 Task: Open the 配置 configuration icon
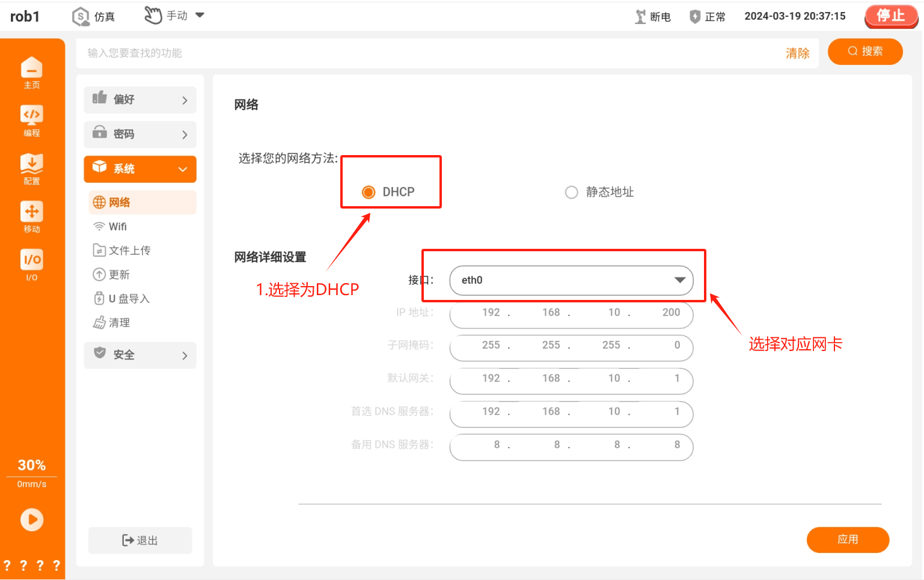click(x=32, y=169)
